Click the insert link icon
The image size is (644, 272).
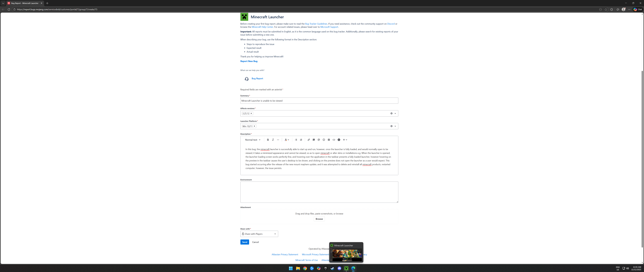click(308, 140)
